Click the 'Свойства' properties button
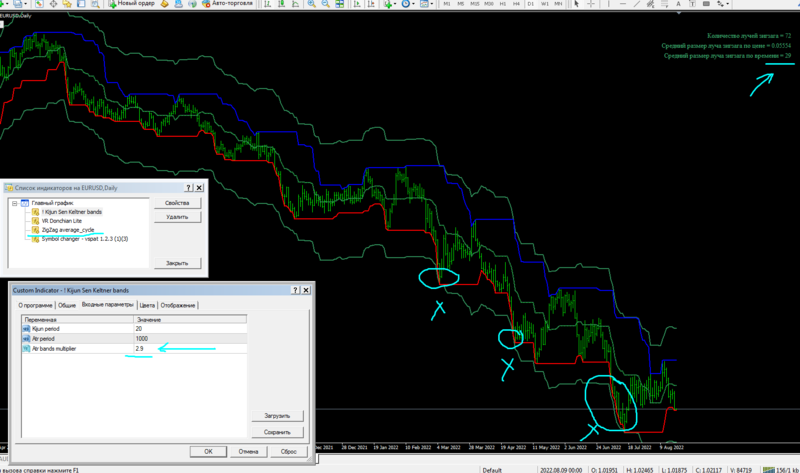The width and height of the screenshot is (800, 473). coord(176,203)
